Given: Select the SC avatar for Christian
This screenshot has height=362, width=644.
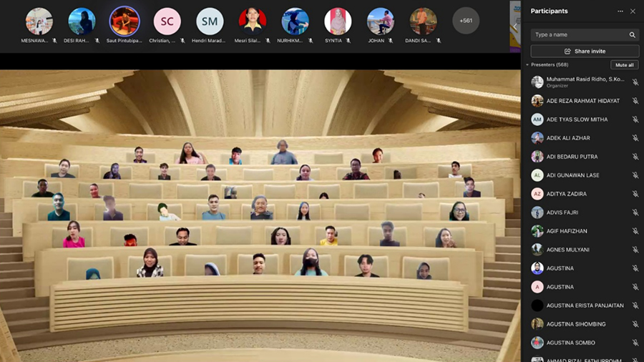Looking at the screenshot, I should [167, 21].
